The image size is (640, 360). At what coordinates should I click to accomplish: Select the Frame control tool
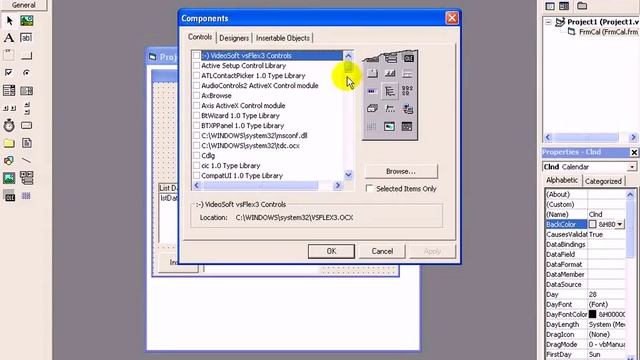[9, 55]
